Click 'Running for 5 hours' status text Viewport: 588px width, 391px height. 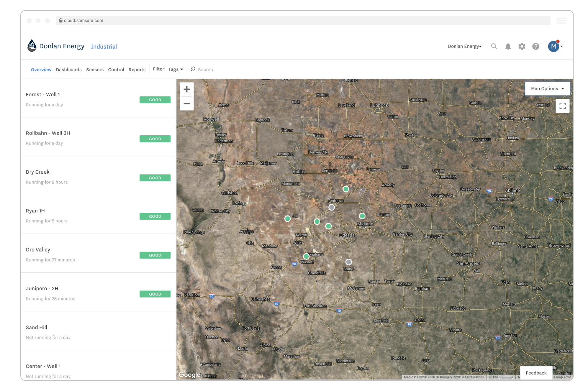click(47, 221)
